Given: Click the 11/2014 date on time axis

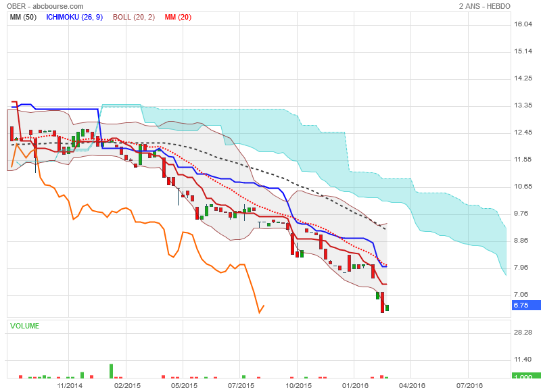Looking at the screenshot, I should tap(70, 385).
